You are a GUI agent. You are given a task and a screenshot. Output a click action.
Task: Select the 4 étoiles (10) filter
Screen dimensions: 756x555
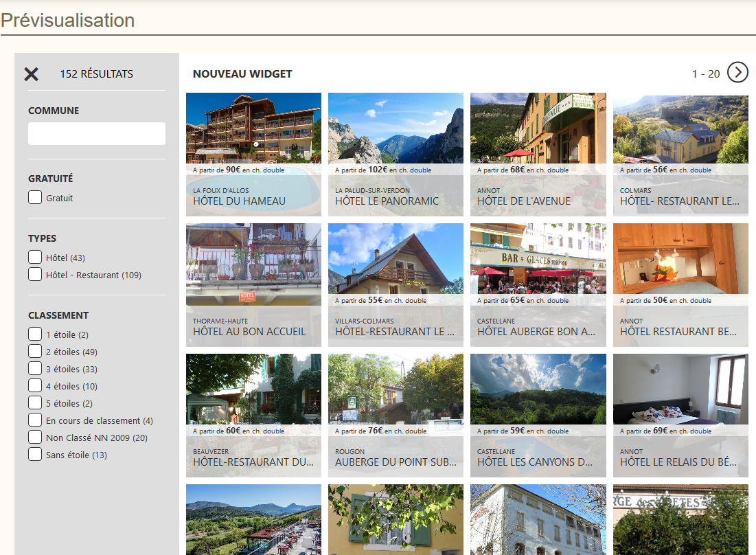click(35, 386)
